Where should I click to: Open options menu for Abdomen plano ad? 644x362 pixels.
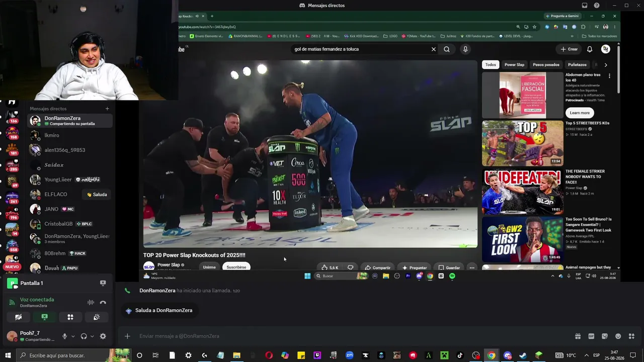[x=609, y=76]
